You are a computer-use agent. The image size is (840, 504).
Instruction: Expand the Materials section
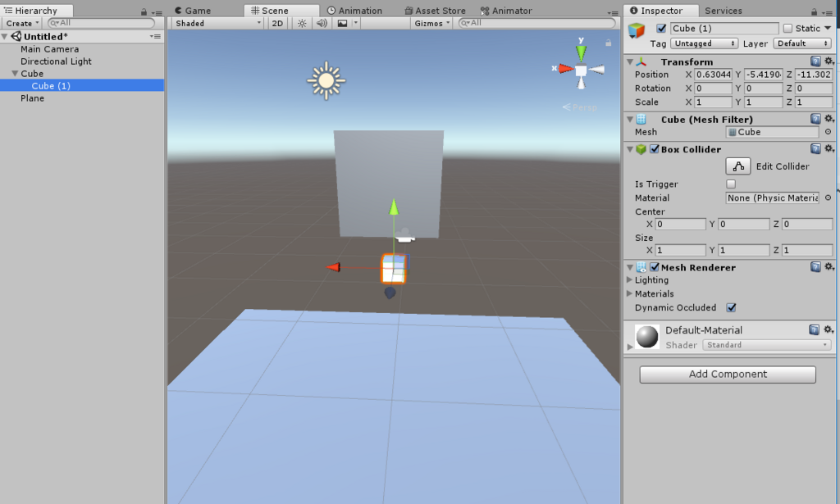(x=629, y=293)
